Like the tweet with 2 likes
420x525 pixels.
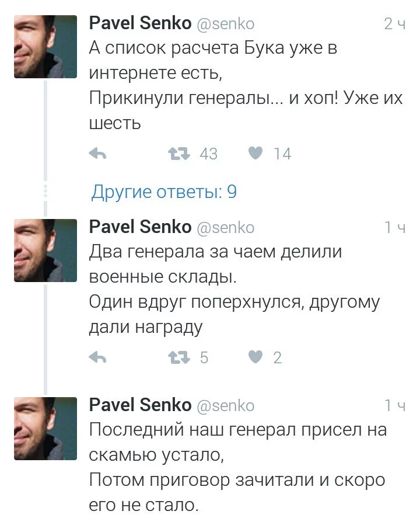pyautogui.click(x=256, y=357)
